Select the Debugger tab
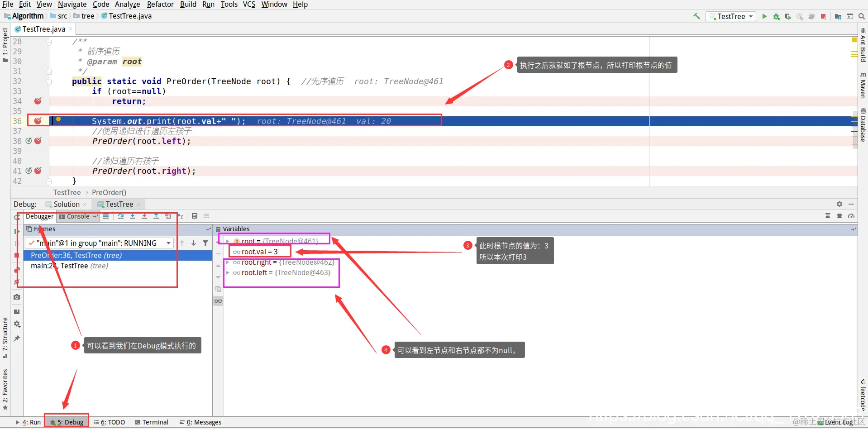 coord(39,216)
